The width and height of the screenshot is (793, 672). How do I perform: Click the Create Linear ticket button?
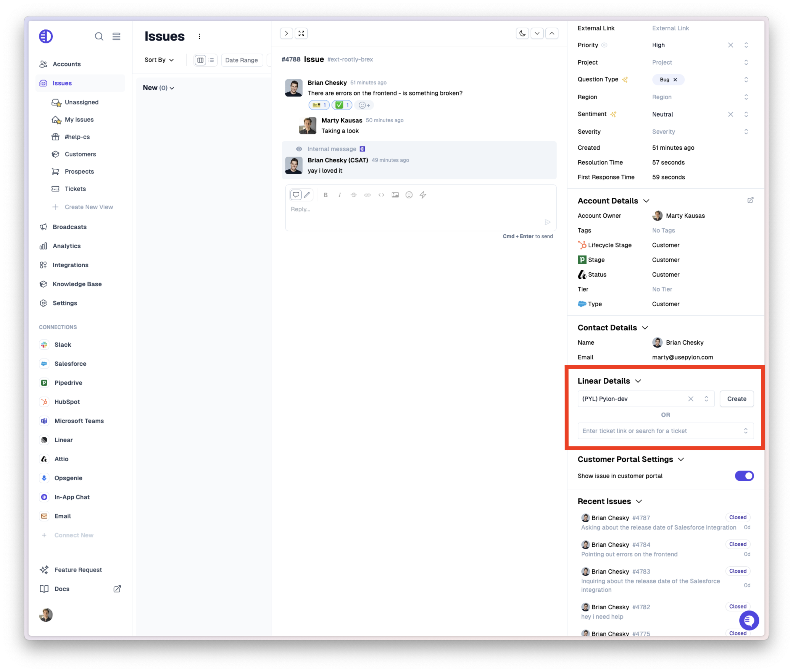pyautogui.click(x=736, y=399)
